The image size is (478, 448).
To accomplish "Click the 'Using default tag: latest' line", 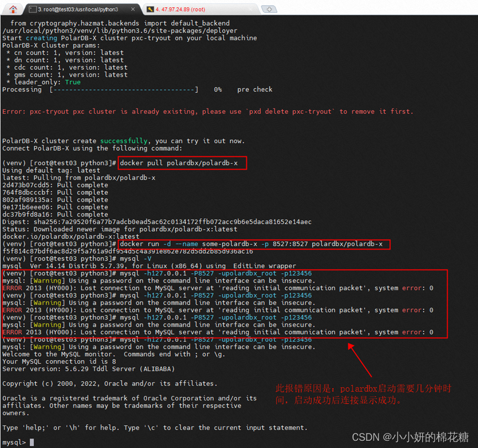I will (51, 170).
